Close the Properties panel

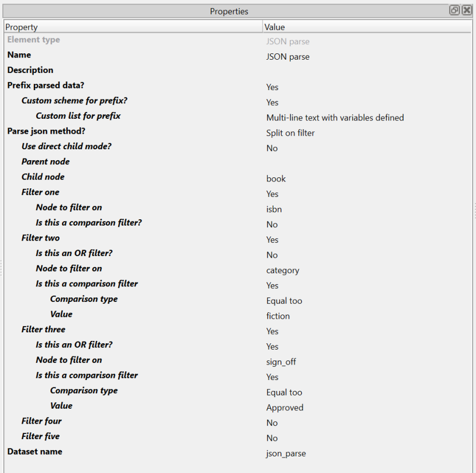[x=466, y=10]
